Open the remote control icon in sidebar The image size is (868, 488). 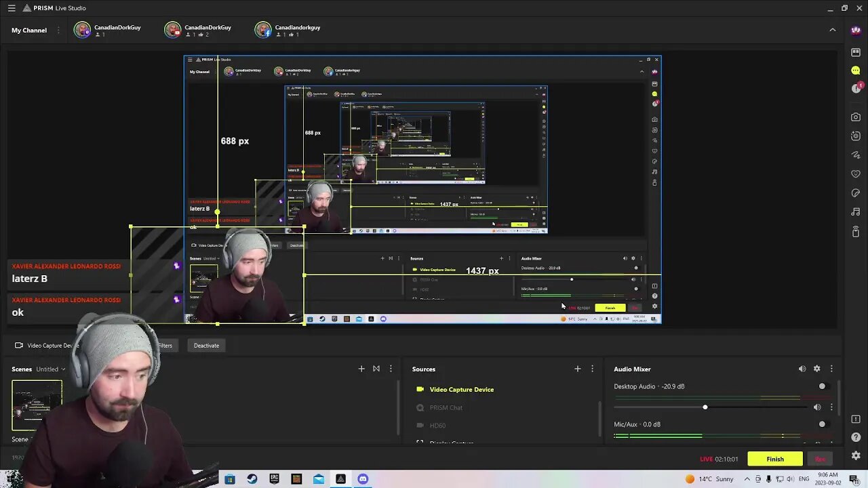click(856, 232)
